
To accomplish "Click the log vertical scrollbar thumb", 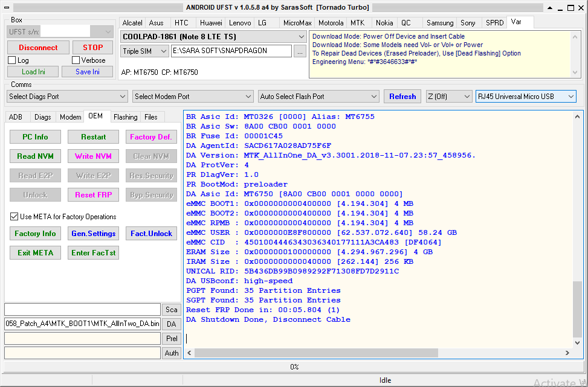I will coord(578,309).
